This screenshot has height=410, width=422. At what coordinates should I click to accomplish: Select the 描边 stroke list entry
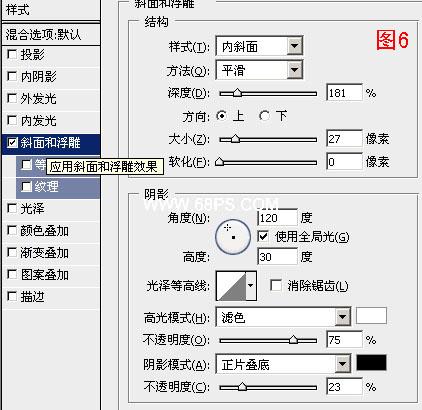pyautogui.click(x=51, y=297)
